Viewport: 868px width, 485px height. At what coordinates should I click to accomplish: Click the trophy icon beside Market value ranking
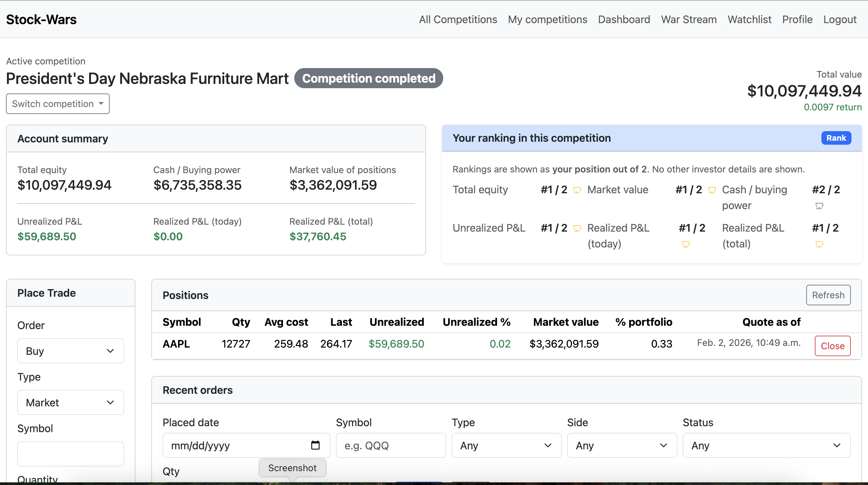(712, 190)
